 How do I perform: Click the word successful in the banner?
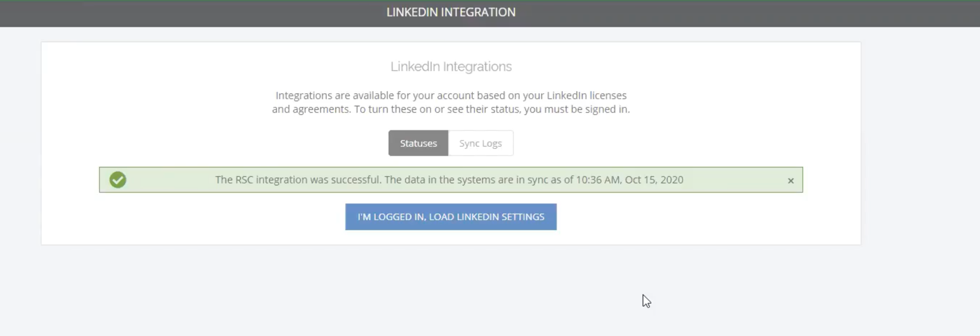point(356,180)
